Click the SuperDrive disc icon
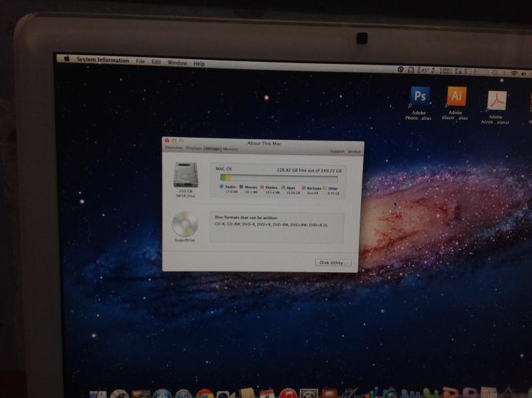Image resolution: width=532 pixels, height=398 pixels. click(185, 224)
